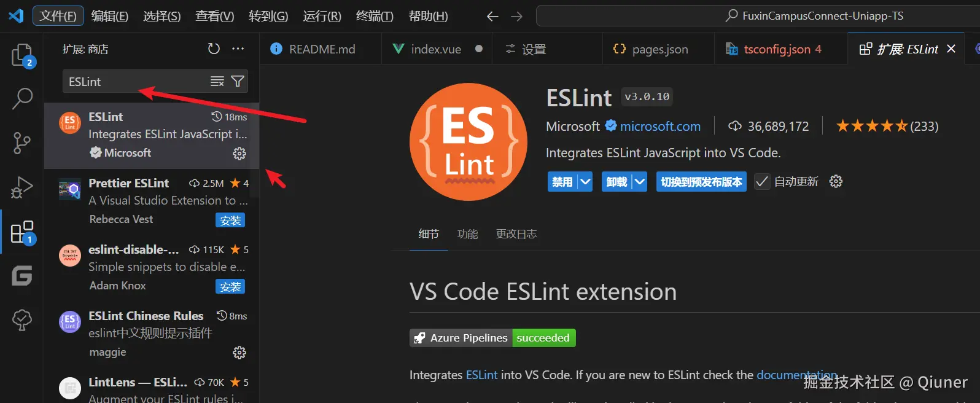980x403 pixels.
Task: Open the Extensions view icon
Action: click(22, 232)
